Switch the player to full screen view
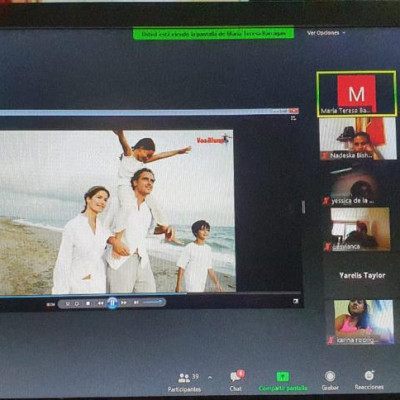 tap(295, 301)
